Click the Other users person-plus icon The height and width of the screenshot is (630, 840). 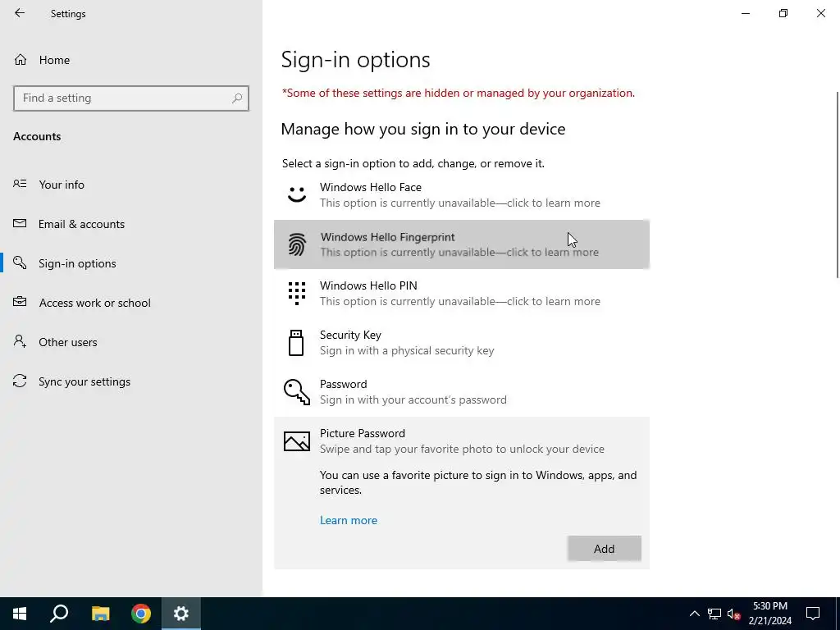[20, 341]
